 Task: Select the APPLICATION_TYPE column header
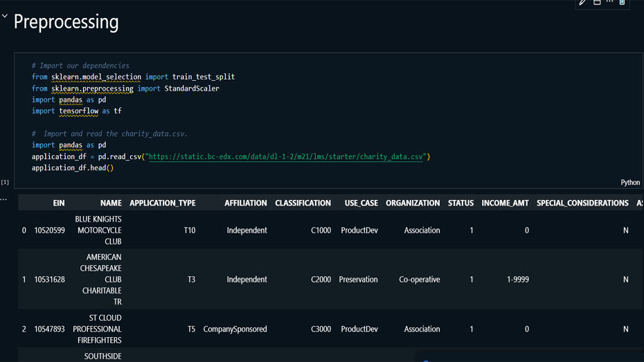pyautogui.click(x=162, y=203)
